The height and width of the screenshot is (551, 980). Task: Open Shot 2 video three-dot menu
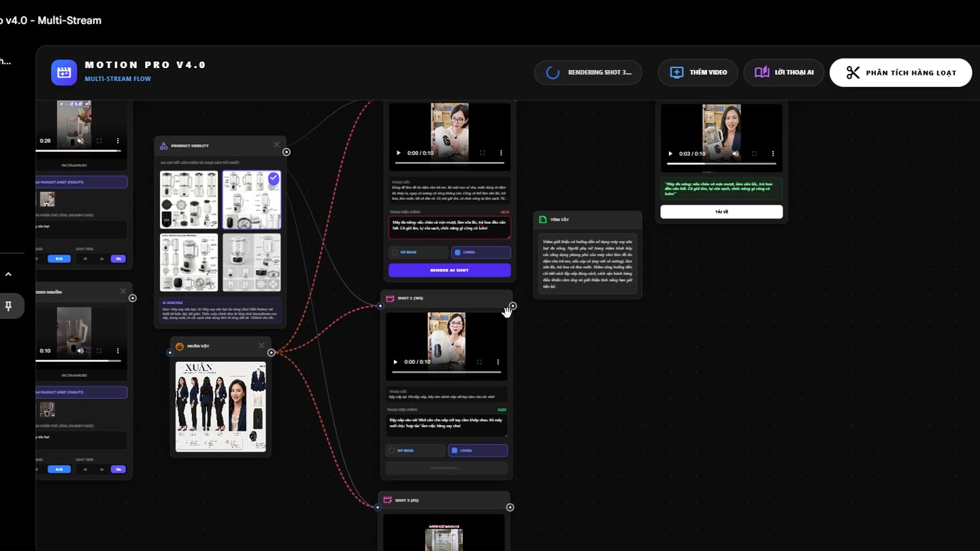pyautogui.click(x=498, y=362)
